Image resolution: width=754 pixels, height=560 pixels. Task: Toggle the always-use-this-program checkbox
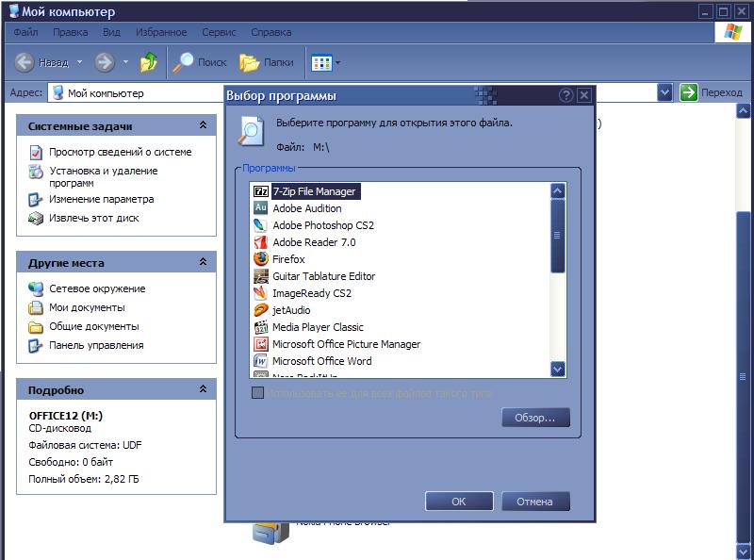[257, 393]
